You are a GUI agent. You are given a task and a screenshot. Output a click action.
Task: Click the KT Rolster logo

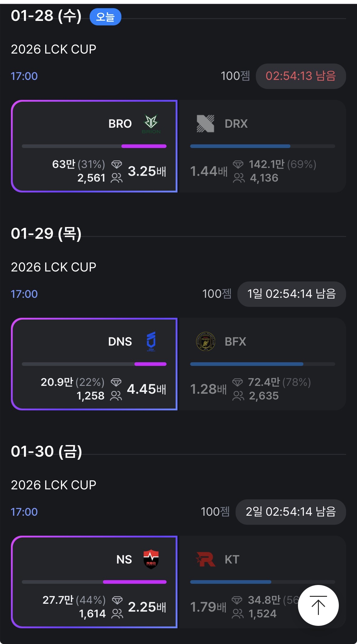[x=206, y=559]
